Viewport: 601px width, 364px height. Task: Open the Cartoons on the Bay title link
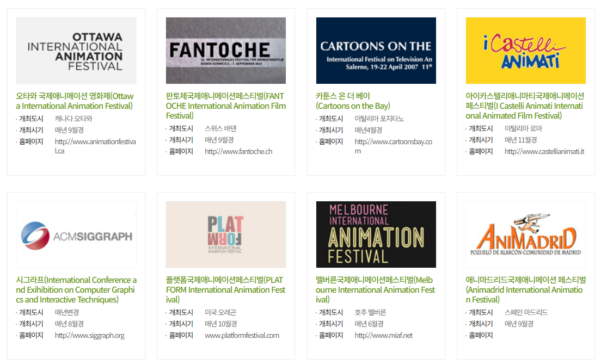click(x=353, y=101)
